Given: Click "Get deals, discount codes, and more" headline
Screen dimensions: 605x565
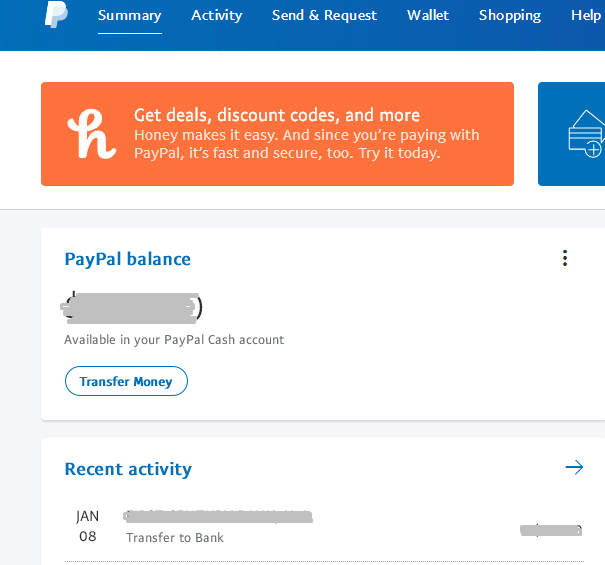Looking at the screenshot, I should click(x=277, y=115).
